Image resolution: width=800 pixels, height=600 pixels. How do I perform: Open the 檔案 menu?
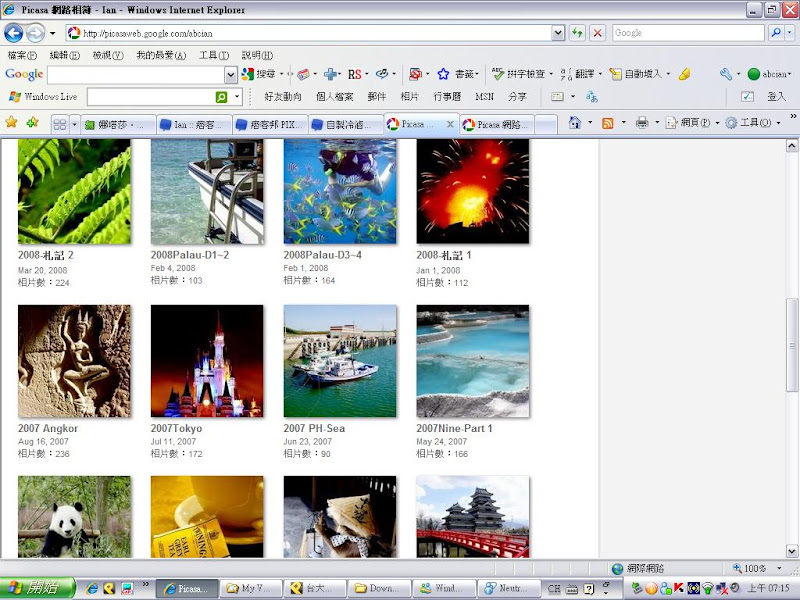pyautogui.click(x=21, y=55)
